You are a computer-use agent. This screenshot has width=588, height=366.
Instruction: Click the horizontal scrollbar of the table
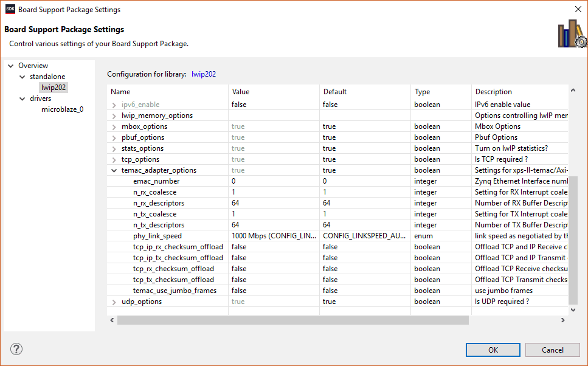coord(292,320)
